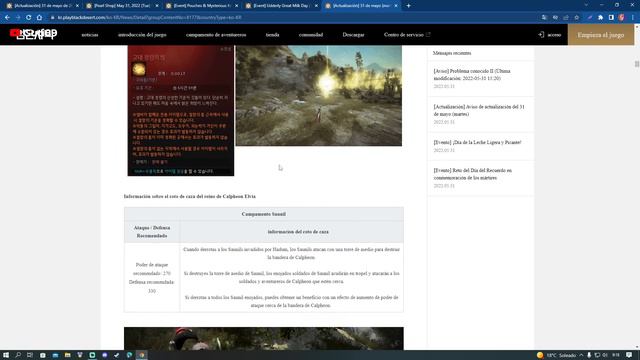Click the acceso login icon
640x360 pixels.
tap(541, 35)
